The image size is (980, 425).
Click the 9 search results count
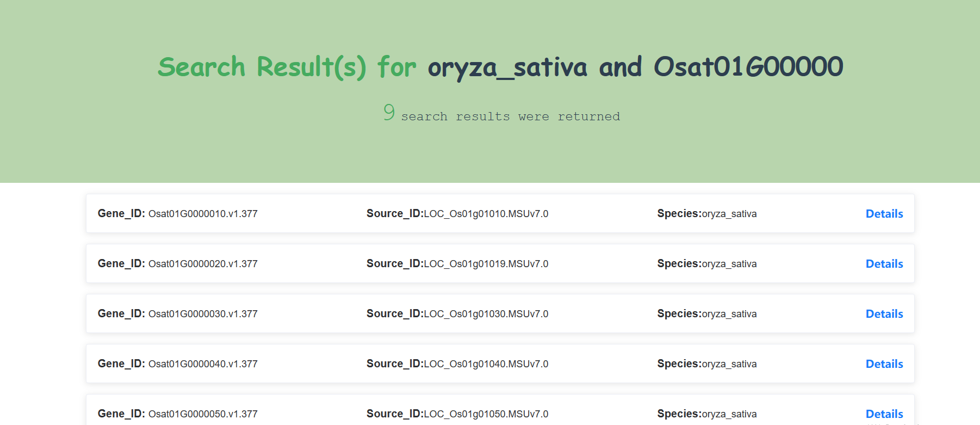389,113
